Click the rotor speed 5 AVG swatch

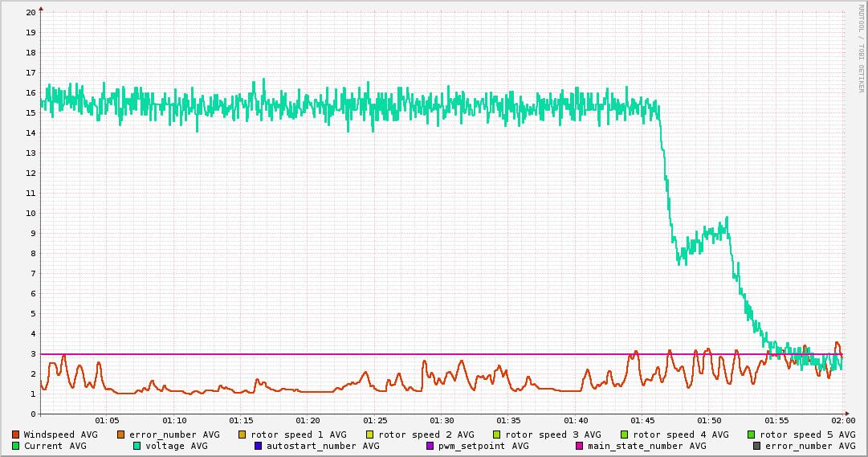click(752, 435)
